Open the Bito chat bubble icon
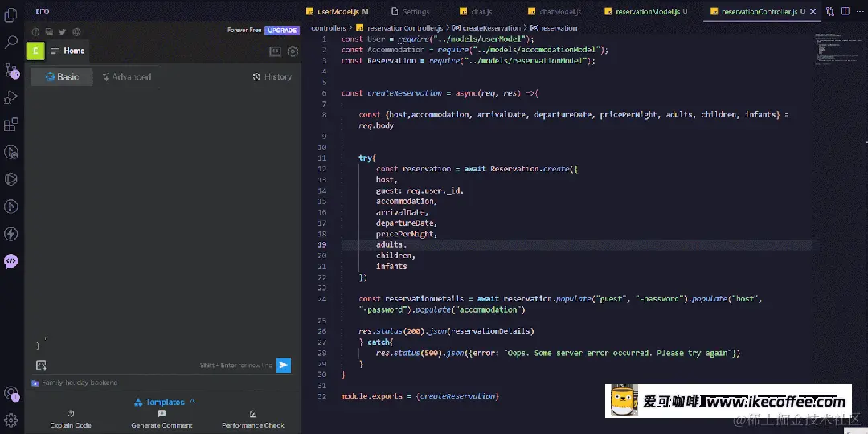Viewport: 868px width, 434px height. click(11, 261)
